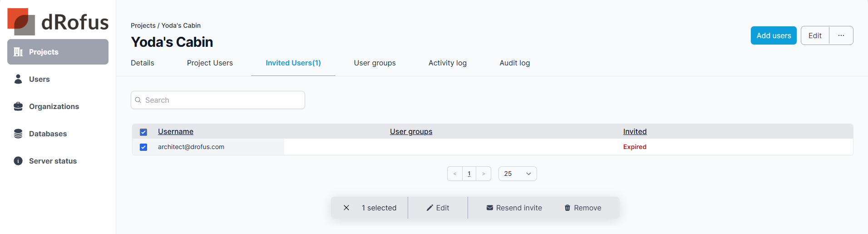Open the Audit log tab
This screenshot has width=868, height=234.
(514, 63)
